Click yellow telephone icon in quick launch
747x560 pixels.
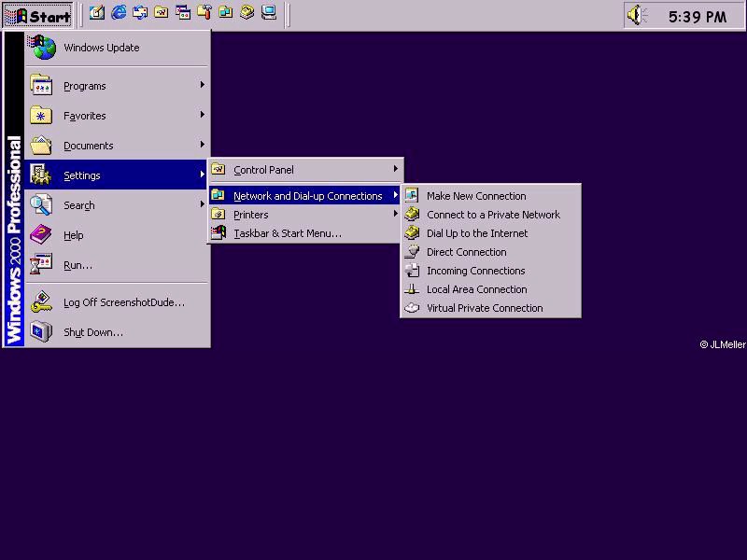247,13
